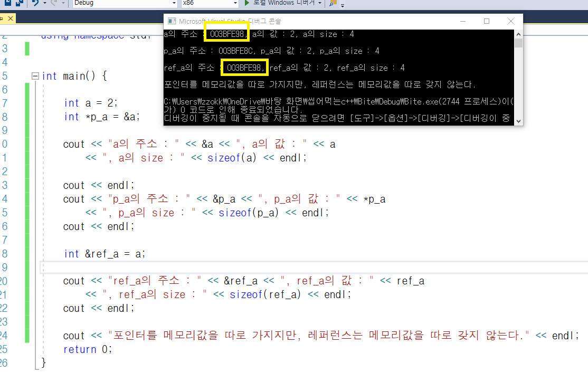
Task: Open the Debug configuration dropdown
Action: [x=125, y=3]
